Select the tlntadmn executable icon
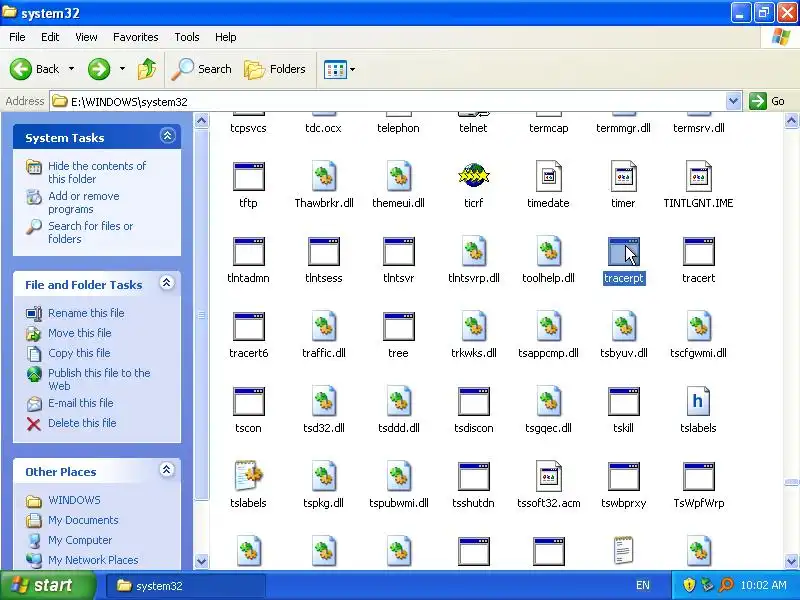This screenshot has width=800, height=600. click(248, 252)
